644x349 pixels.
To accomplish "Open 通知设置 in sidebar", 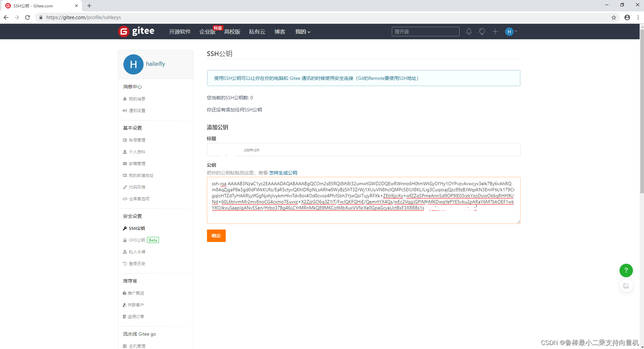I will coord(134,110).
